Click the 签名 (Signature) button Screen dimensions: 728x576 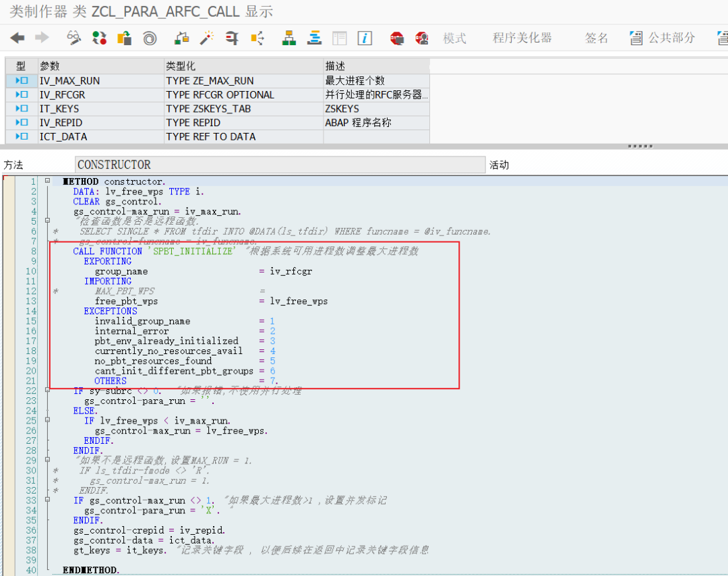tap(597, 38)
